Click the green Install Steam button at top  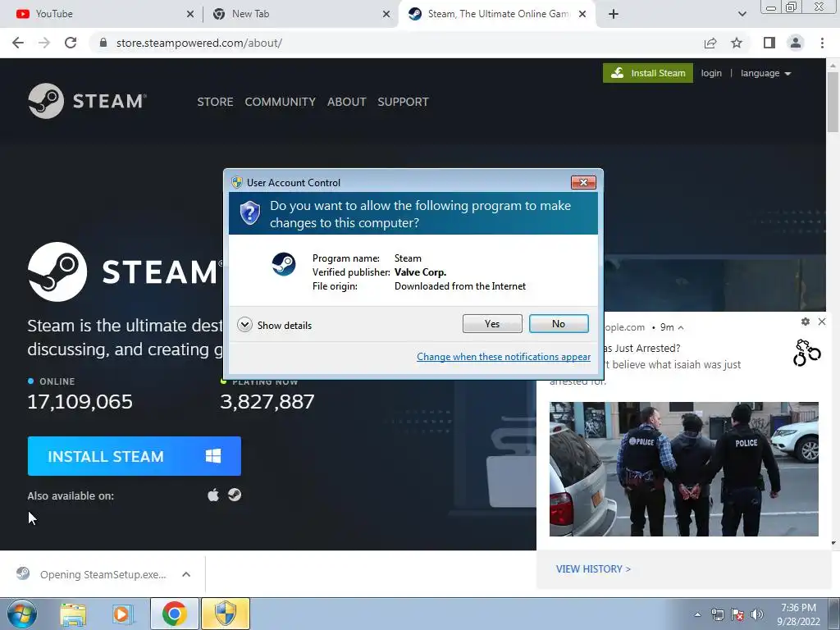[648, 73]
